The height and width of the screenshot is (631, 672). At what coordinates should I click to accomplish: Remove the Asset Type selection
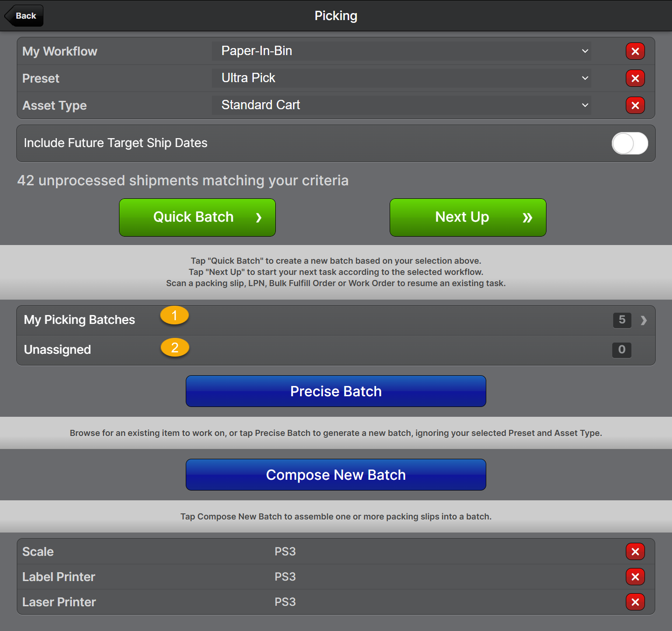[x=635, y=105]
